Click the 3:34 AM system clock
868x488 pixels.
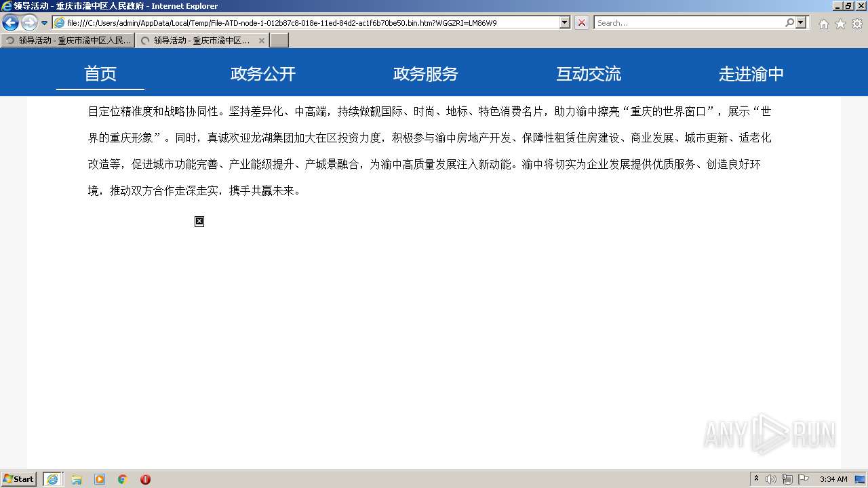(x=833, y=479)
